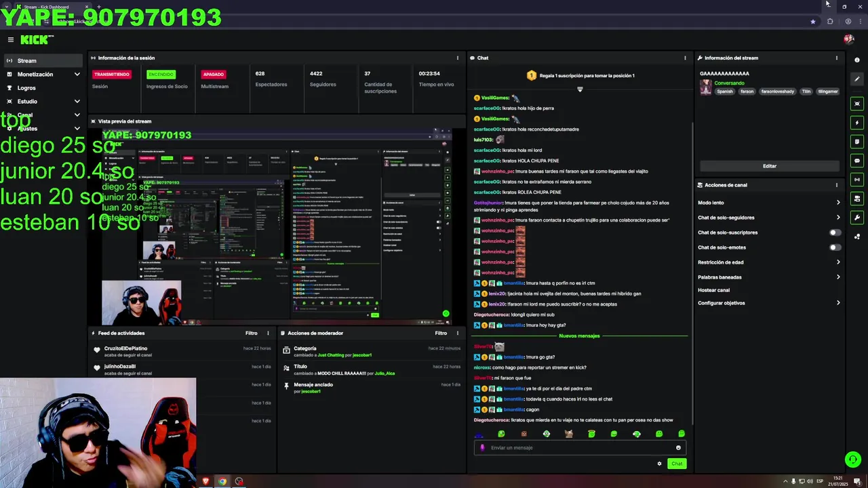Select the faraonloveshady stream tag
Screen dimensions: 868x488
tap(777, 91)
